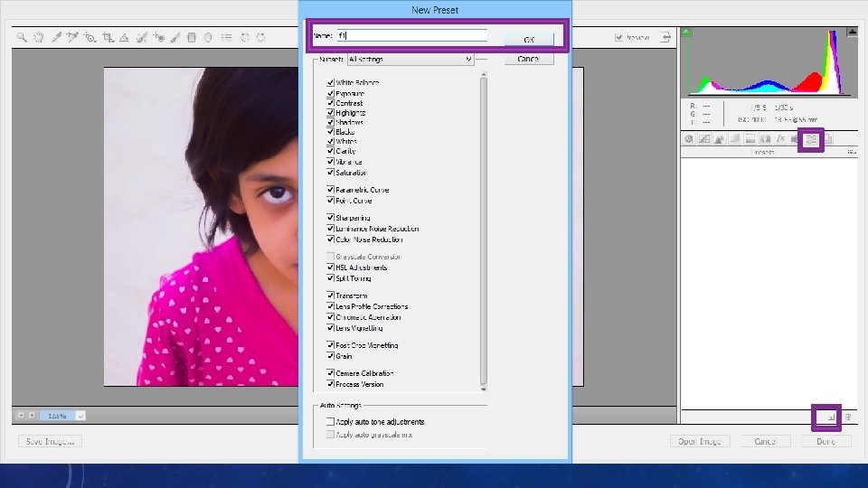
Task: Uncheck the Clarity checkbox
Action: click(331, 151)
